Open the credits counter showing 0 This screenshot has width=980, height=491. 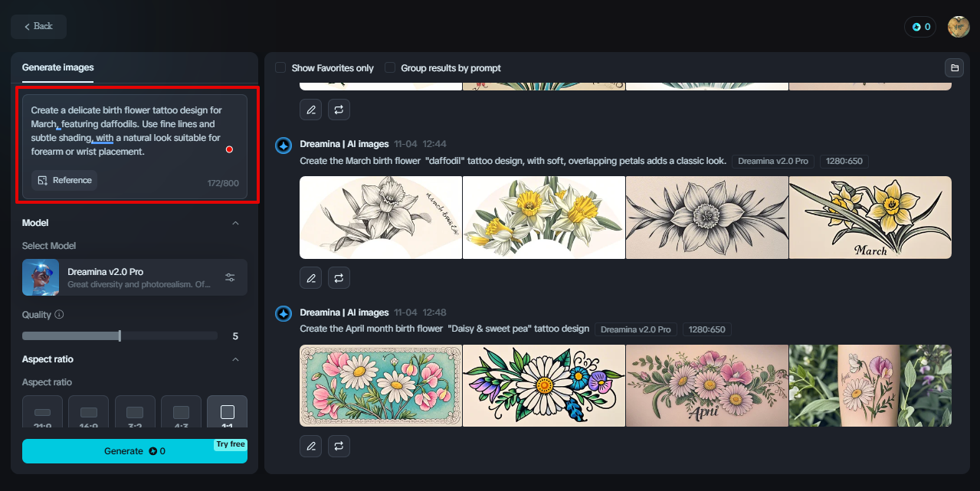click(922, 27)
